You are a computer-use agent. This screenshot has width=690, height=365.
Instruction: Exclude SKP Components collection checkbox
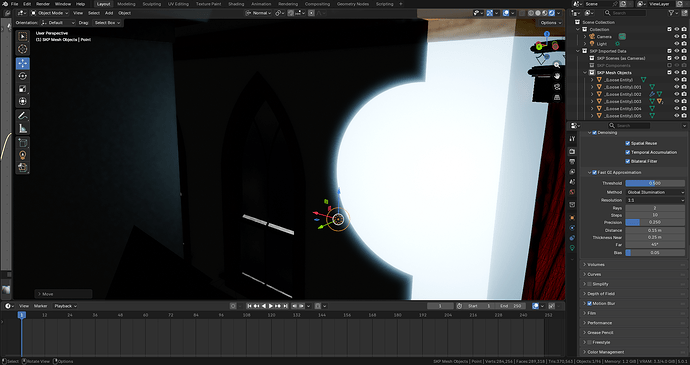click(x=670, y=65)
